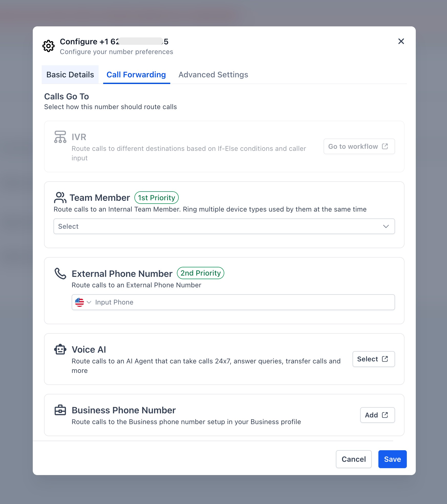Click Go to workflow for IVR
The width and height of the screenshot is (447, 504).
click(x=359, y=146)
